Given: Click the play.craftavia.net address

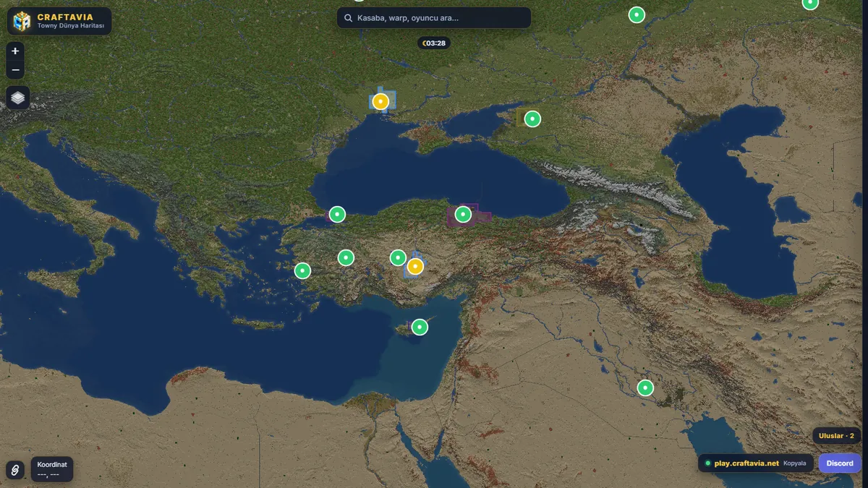Looking at the screenshot, I should coord(746,463).
